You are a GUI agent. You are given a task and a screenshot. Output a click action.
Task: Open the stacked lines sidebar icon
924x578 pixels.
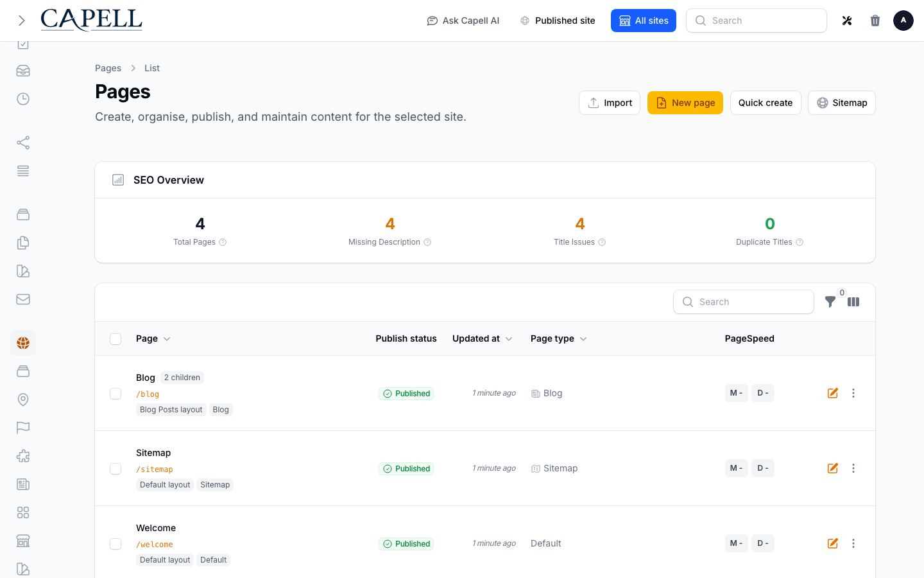point(23,171)
